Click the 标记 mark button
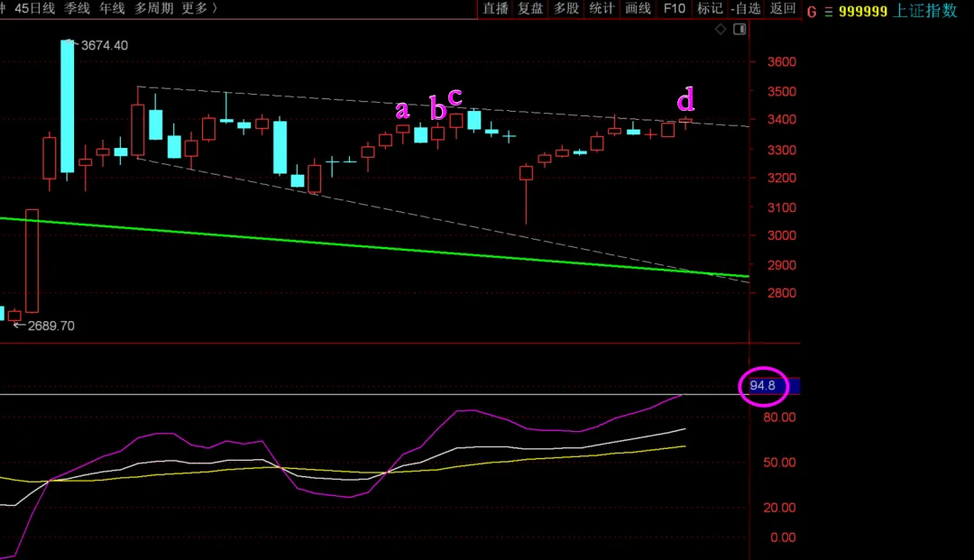This screenshot has height=560, width=974. click(710, 9)
